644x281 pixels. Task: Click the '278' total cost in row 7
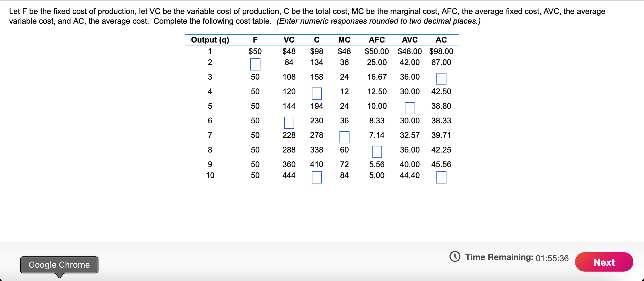point(317,135)
